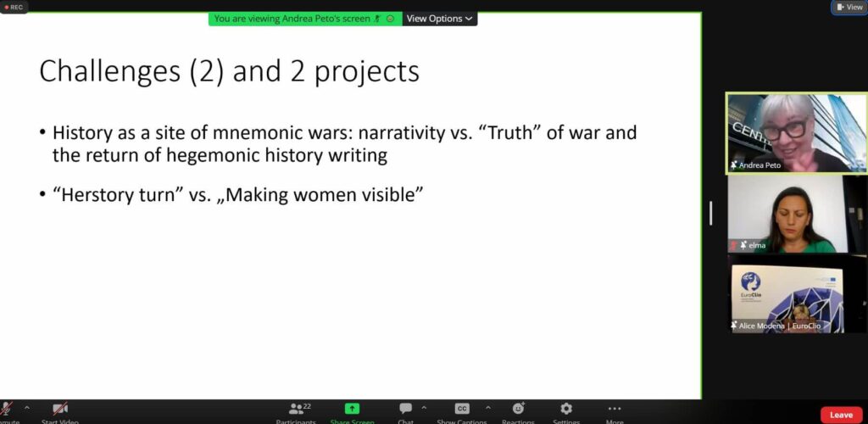Open the View layout menu
The height and width of the screenshot is (424, 868).
point(849,7)
